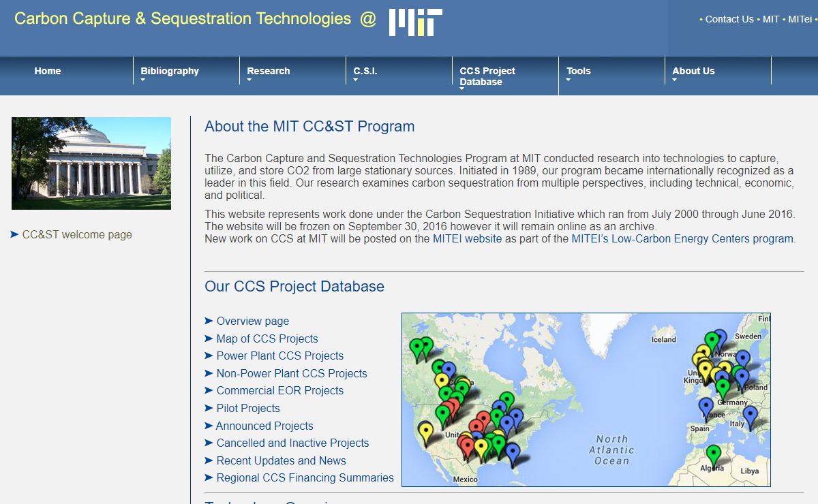Expand the C.S.I. menu dropdown arrow
Image resolution: width=818 pixels, height=504 pixels.
[x=356, y=80]
